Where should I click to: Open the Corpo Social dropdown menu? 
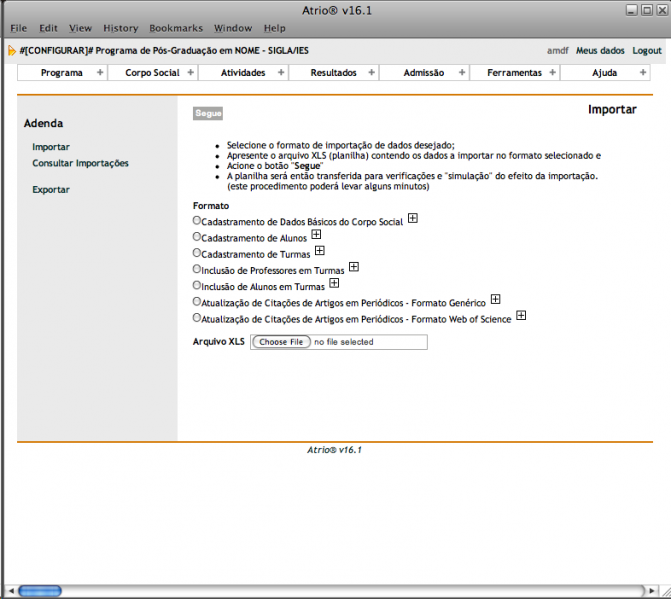point(153,73)
